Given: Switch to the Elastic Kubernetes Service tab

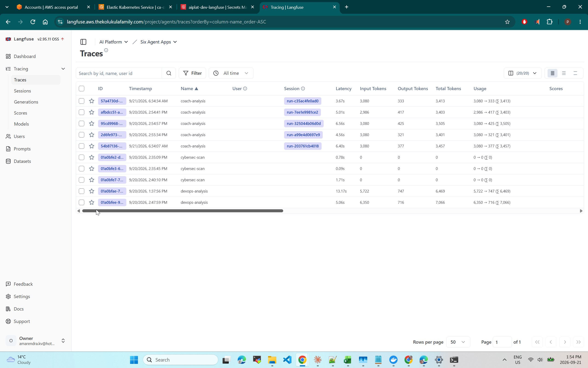Looking at the screenshot, I should coord(136,7).
